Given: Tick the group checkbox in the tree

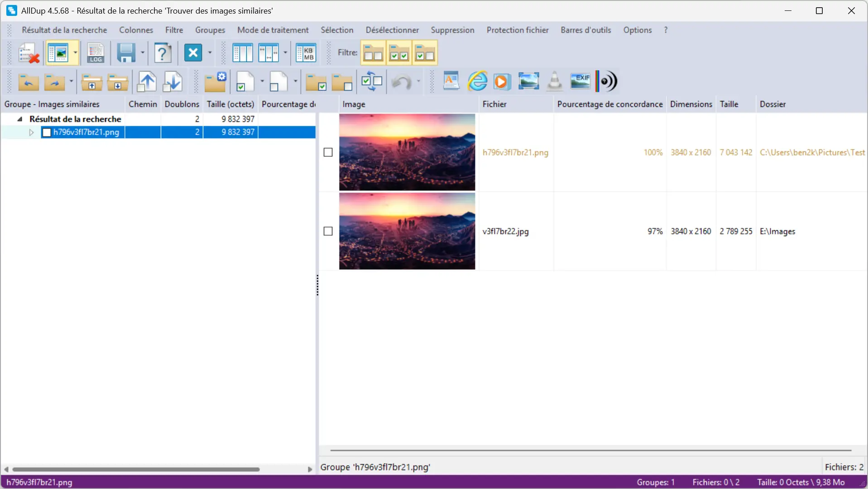Looking at the screenshot, I should pyautogui.click(x=46, y=132).
